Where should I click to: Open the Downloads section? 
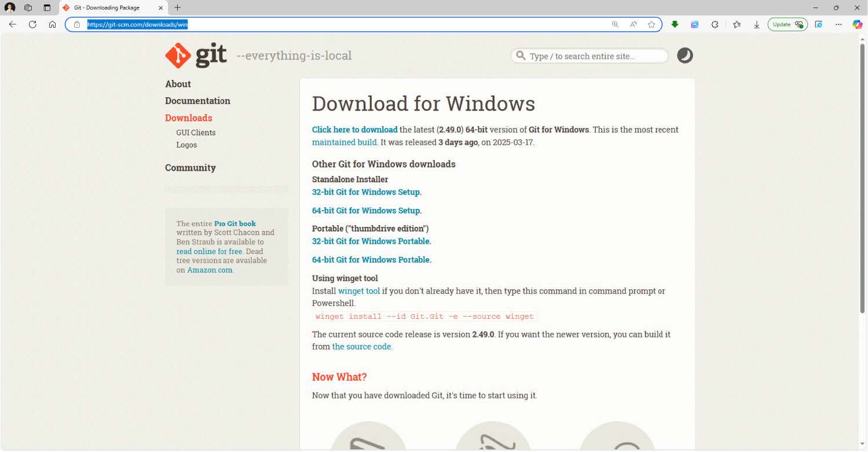[x=189, y=118]
